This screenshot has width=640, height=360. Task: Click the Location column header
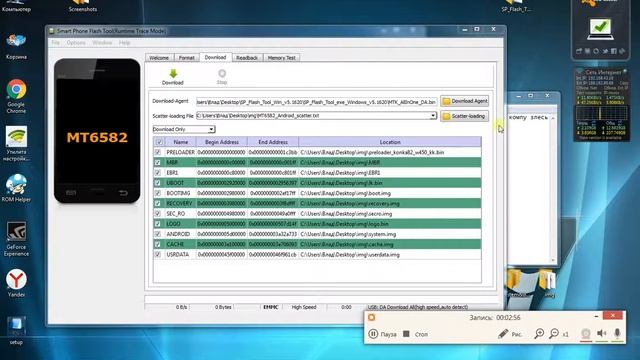390,142
